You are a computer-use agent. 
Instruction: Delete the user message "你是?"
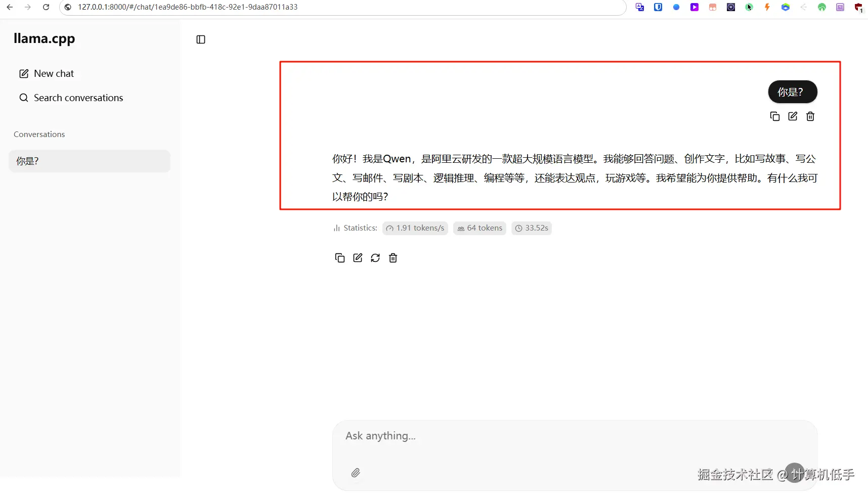(810, 116)
